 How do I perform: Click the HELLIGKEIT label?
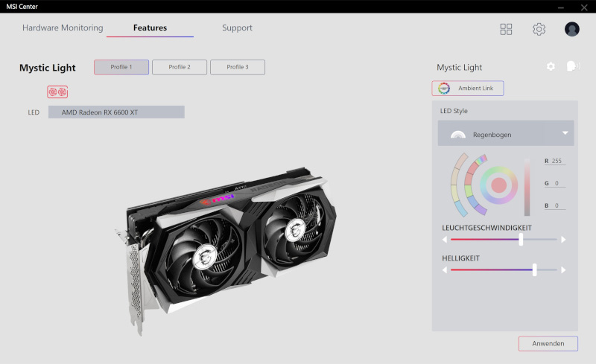pos(460,258)
